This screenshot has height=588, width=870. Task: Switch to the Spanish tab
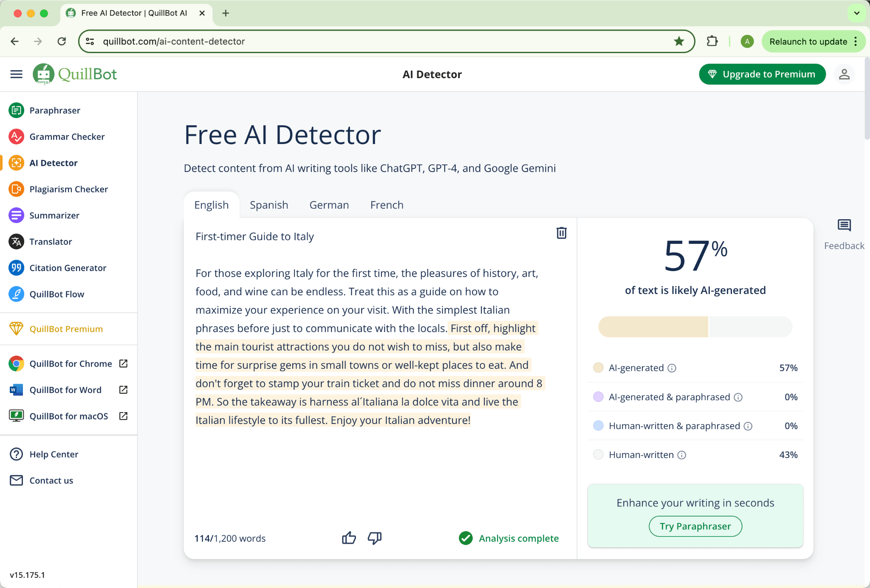[269, 205]
